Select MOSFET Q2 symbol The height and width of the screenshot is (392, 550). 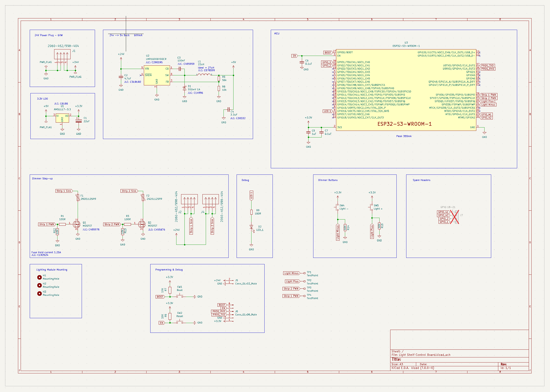click(142, 224)
